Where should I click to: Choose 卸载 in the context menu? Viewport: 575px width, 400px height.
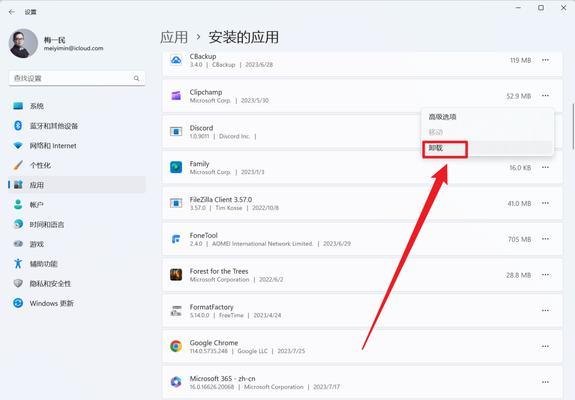point(487,148)
